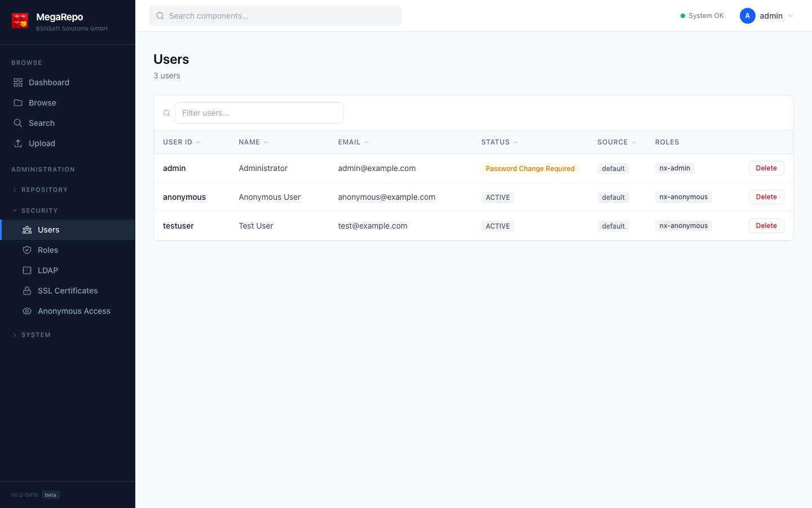
Task: Select the Anonymous Access eye icon
Action: tap(27, 311)
